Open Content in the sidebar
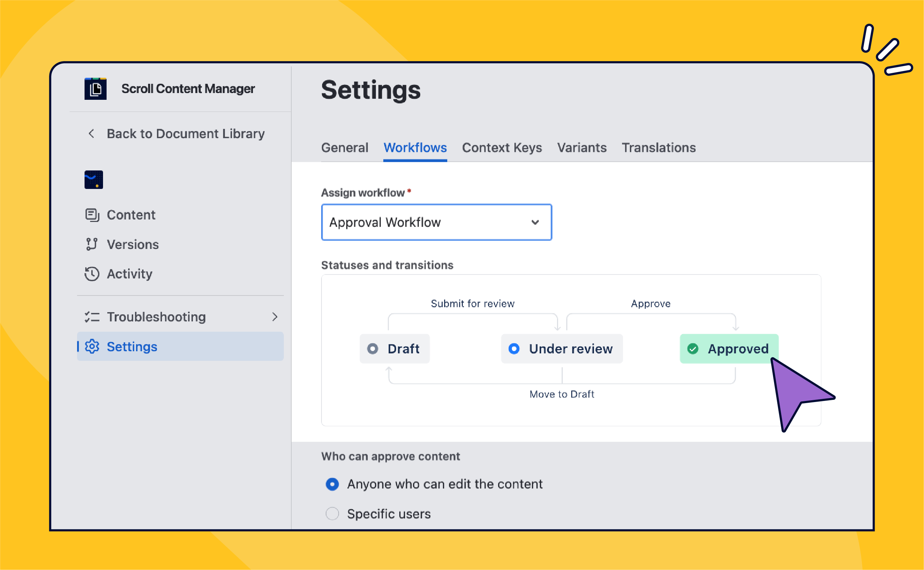The width and height of the screenshot is (924, 570). 180,215
